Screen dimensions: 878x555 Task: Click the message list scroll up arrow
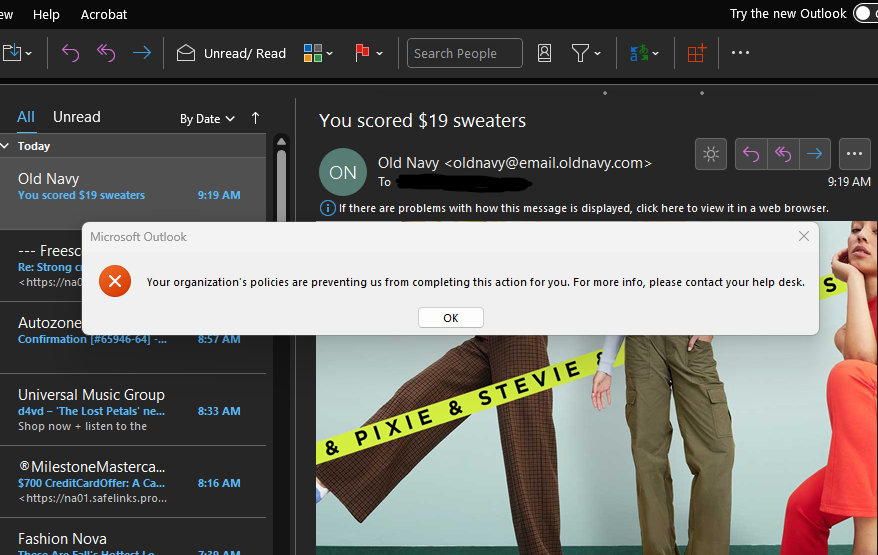(282, 141)
